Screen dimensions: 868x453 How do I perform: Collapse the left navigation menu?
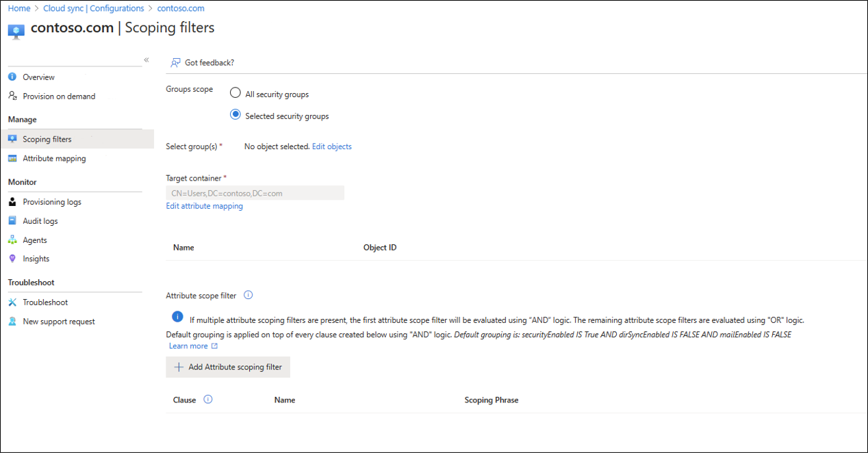click(146, 60)
